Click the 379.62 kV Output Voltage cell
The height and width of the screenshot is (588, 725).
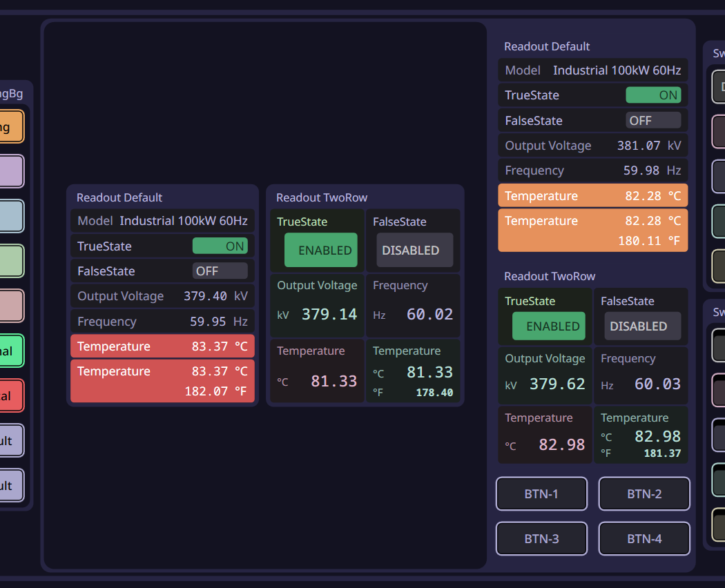click(545, 375)
